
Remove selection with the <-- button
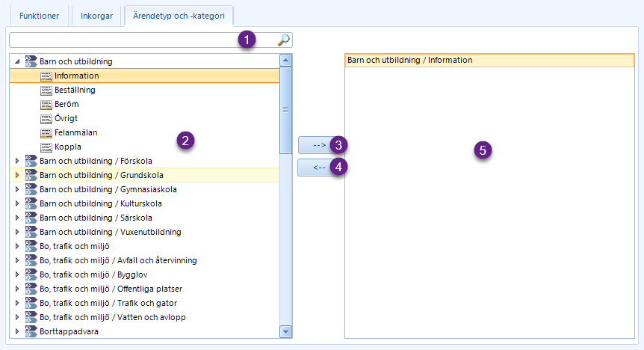(320, 167)
